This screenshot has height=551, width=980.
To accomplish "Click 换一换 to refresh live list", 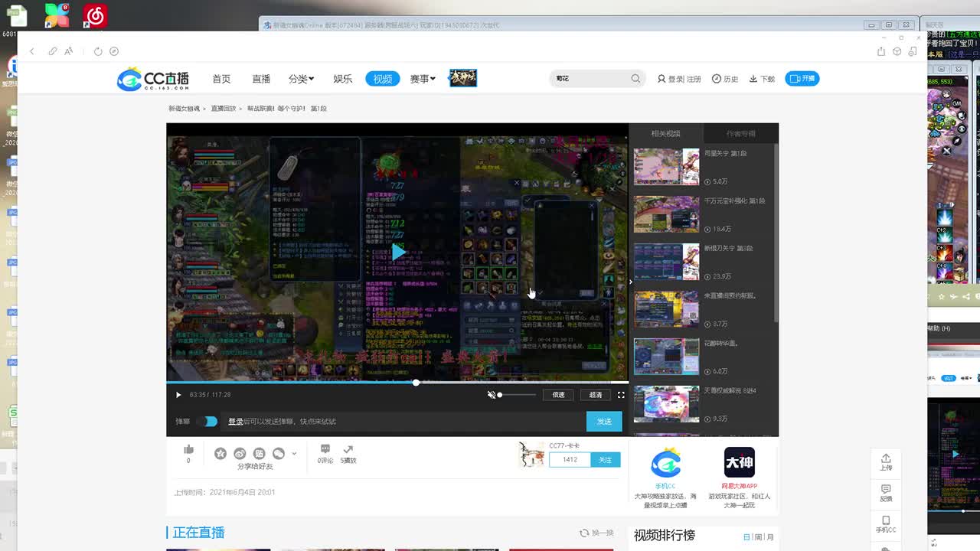I will [x=597, y=533].
